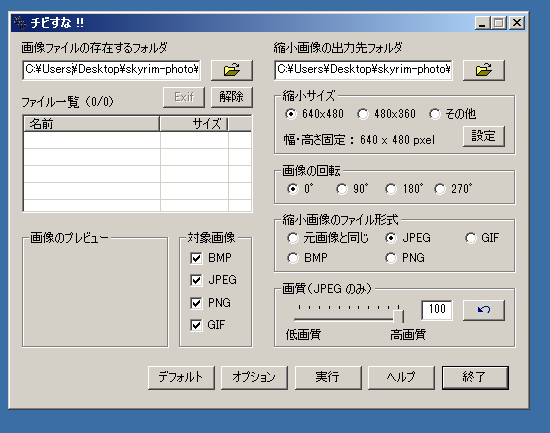Select the 480x360 reduction size
The image size is (550, 433).
click(x=386, y=114)
